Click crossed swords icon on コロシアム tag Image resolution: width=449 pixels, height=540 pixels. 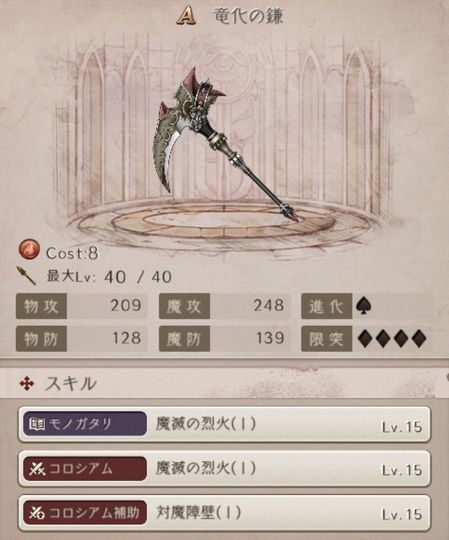coord(37,468)
